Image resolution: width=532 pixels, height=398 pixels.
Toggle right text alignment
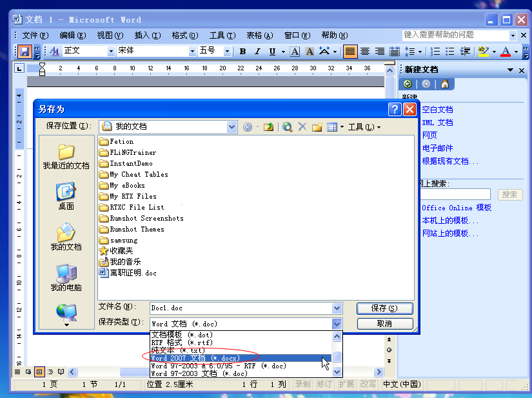coord(380,52)
